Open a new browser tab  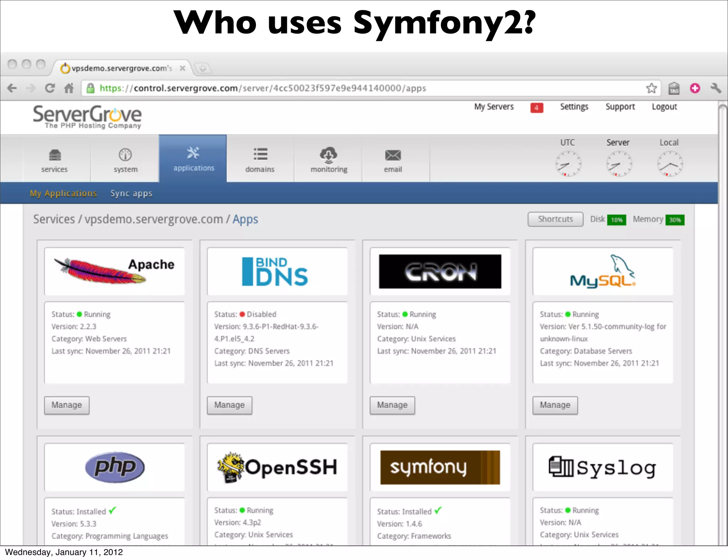point(203,68)
